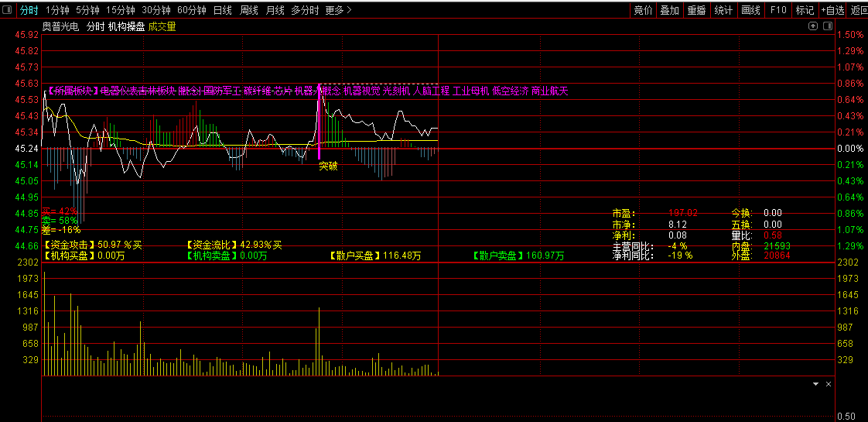Open the 月线 monthly chart
This screenshot has width=868, height=422.
pyautogui.click(x=275, y=10)
